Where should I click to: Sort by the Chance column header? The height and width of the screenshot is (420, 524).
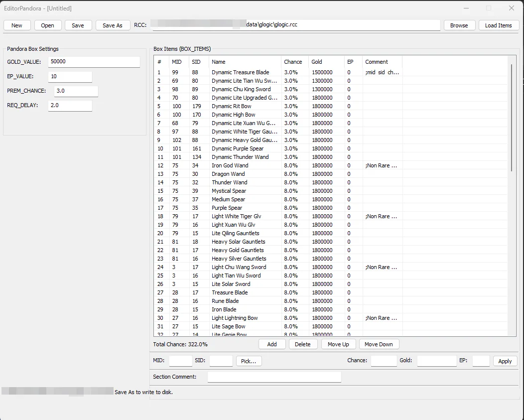295,62
